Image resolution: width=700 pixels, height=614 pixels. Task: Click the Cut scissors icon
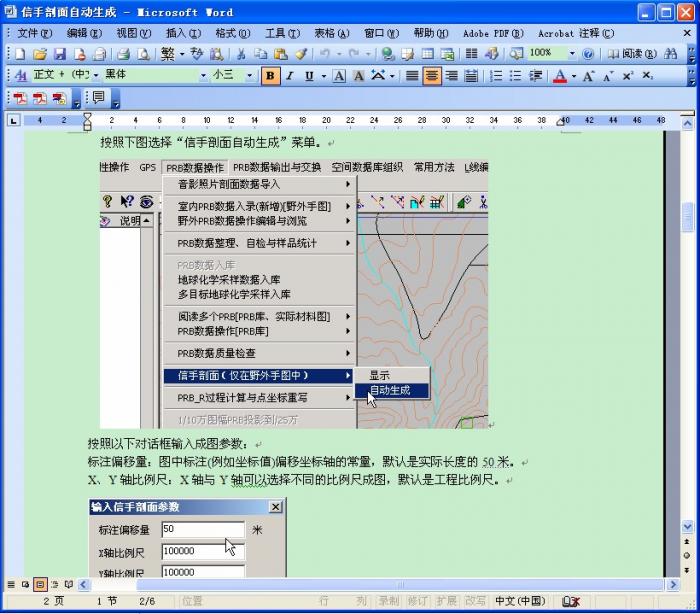241,53
